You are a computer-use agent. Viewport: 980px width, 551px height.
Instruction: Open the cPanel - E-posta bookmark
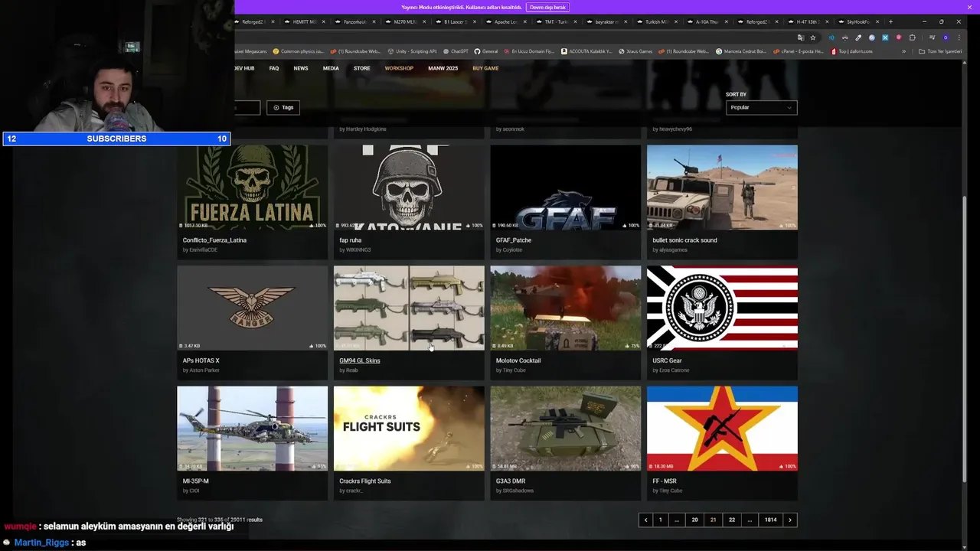(799, 51)
